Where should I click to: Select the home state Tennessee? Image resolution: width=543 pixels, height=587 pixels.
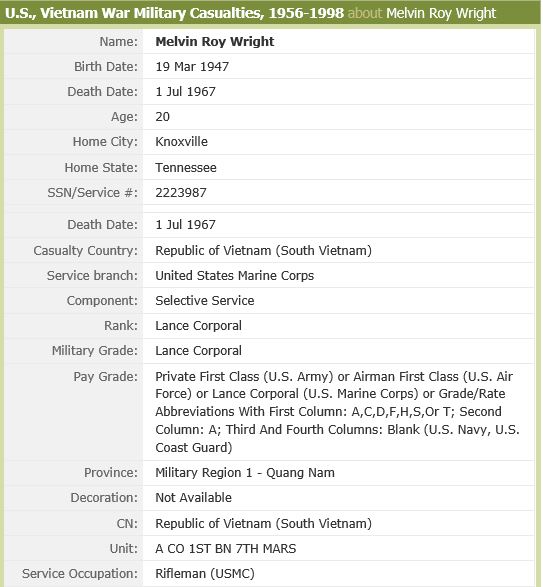click(186, 168)
